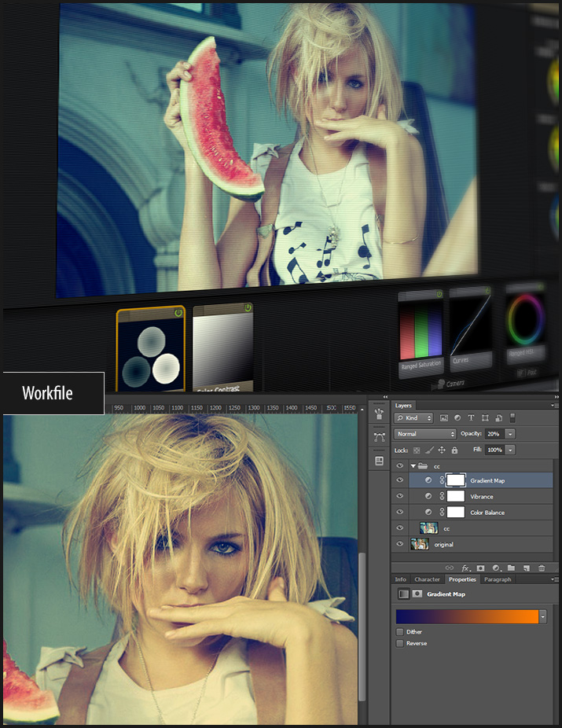Click the lock position move icon

[x=442, y=450]
